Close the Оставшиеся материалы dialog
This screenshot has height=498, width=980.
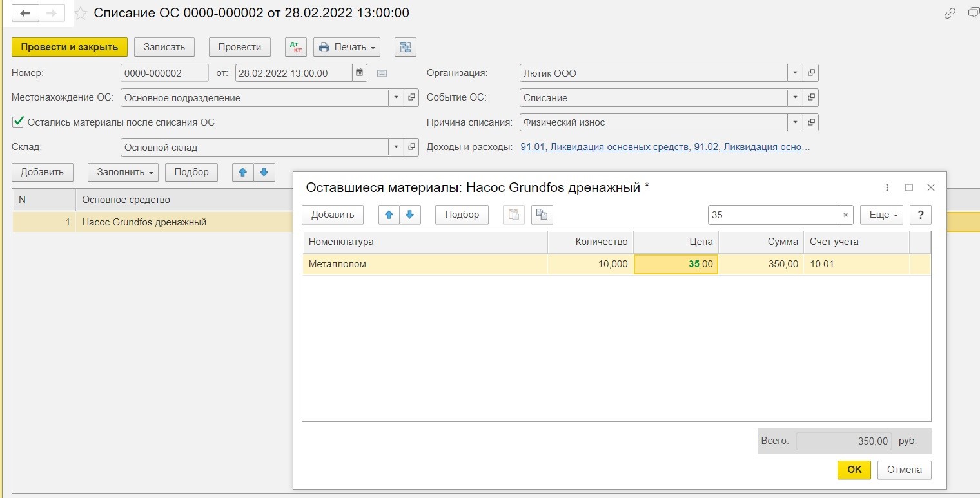coord(930,187)
